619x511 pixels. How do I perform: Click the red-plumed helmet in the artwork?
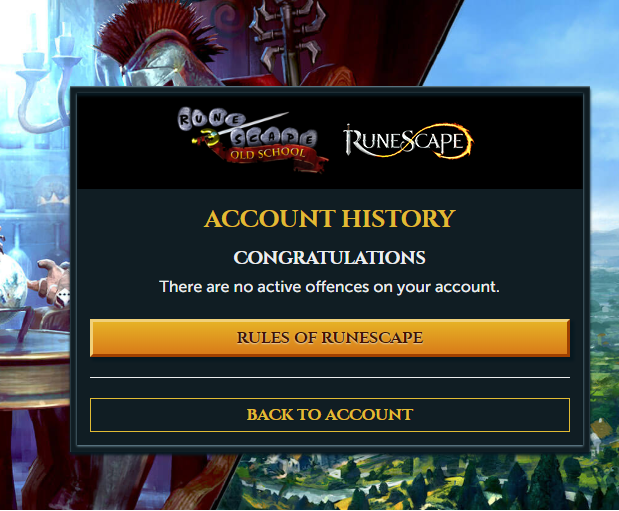(158, 47)
